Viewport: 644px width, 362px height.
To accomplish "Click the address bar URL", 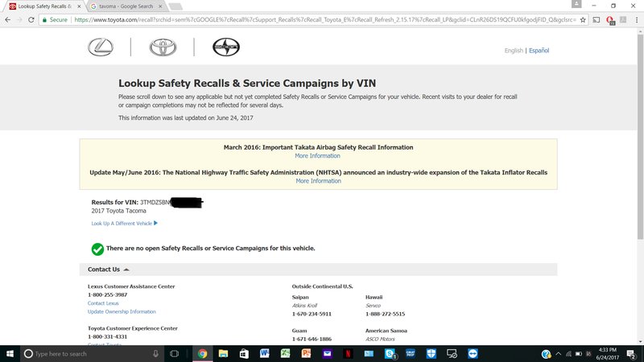I will click(x=325, y=19).
